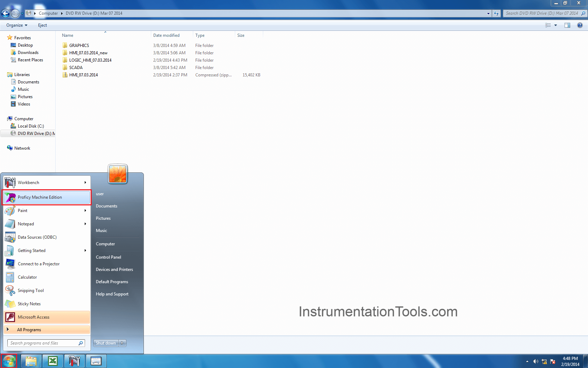This screenshot has height=368, width=588.
Task: Click the refresh button beside address bar
Action: 496,13
